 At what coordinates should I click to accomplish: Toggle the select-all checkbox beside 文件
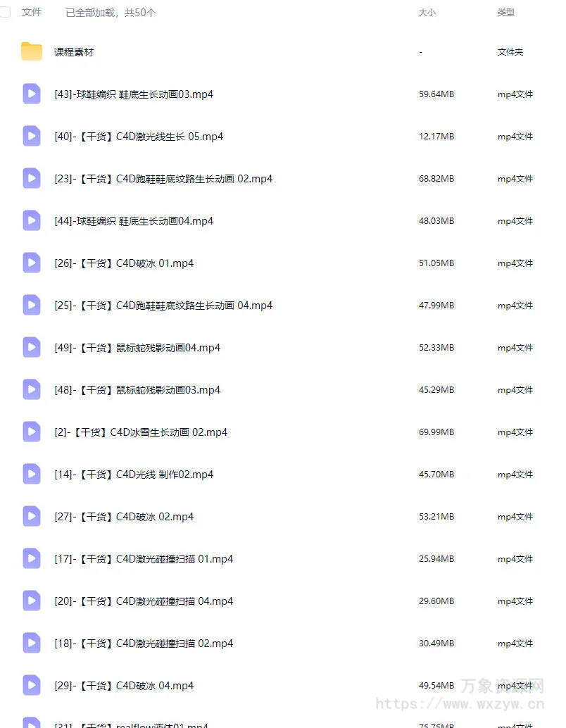coord(5,12)
